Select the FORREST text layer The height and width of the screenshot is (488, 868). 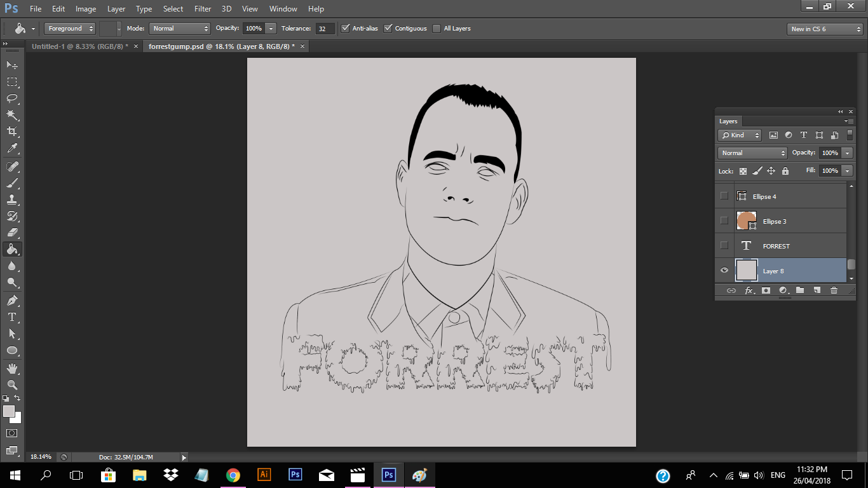click(776, 245)
